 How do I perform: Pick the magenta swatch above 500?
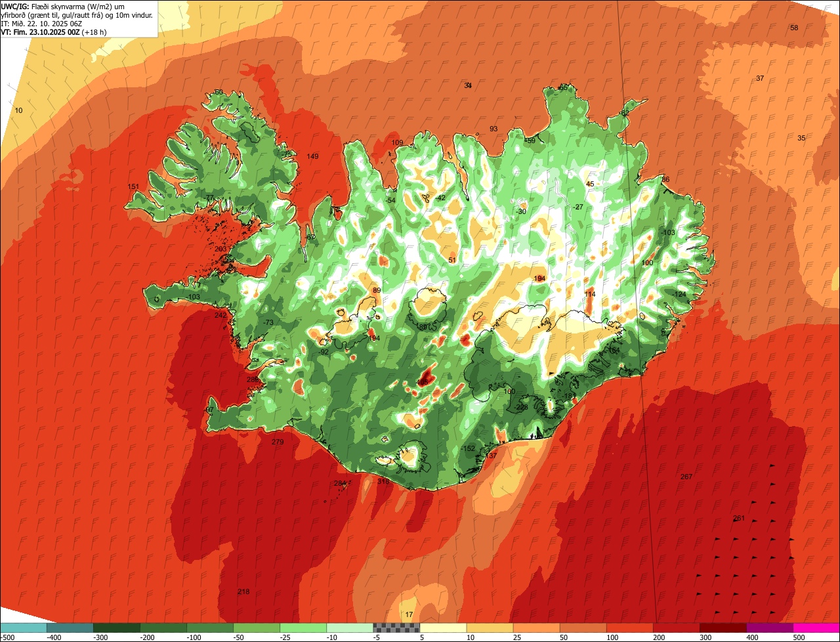(816, 628)
